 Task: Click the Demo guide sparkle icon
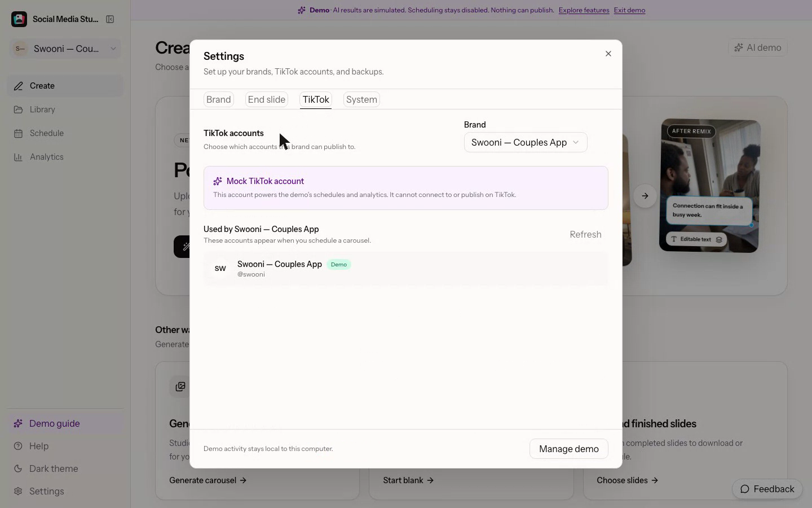click(x=18, y=423)
